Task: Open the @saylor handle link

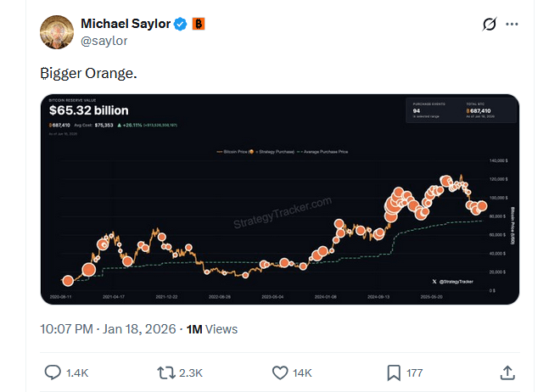Action: [104, 41]
